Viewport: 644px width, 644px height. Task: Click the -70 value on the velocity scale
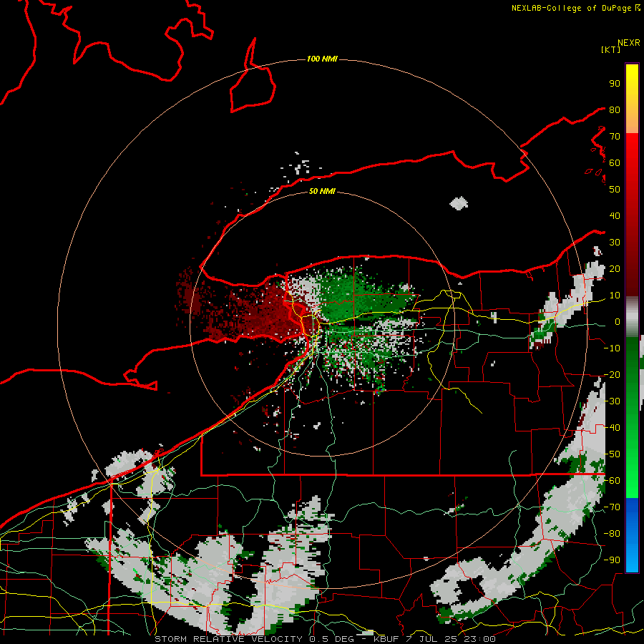pos(612,507)
